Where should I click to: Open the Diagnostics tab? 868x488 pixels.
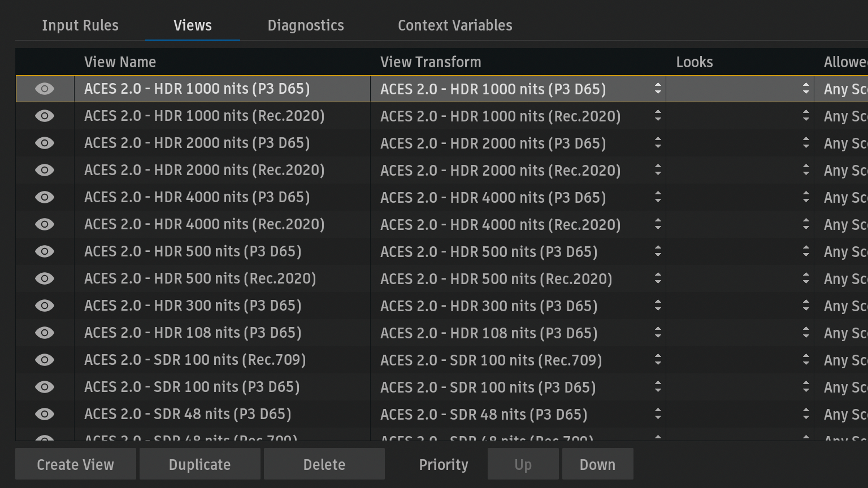click(x=306, y=25)
